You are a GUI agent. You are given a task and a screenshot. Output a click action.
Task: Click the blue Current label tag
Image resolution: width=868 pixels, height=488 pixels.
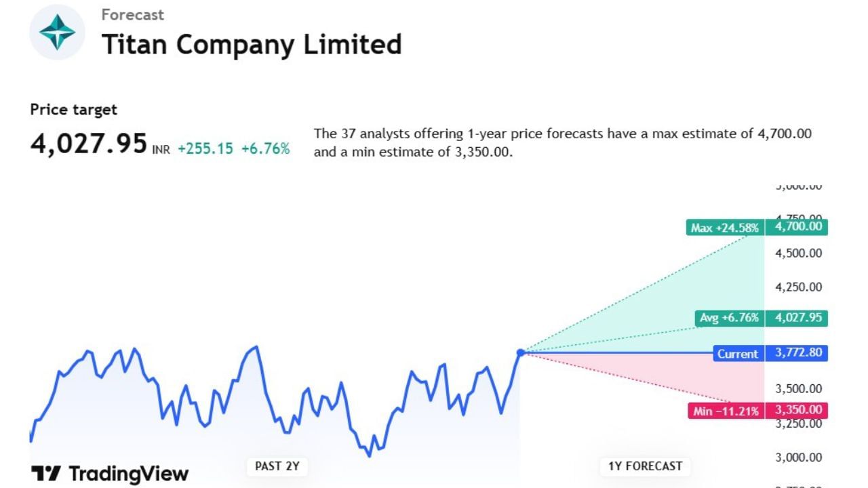(738, 353)
